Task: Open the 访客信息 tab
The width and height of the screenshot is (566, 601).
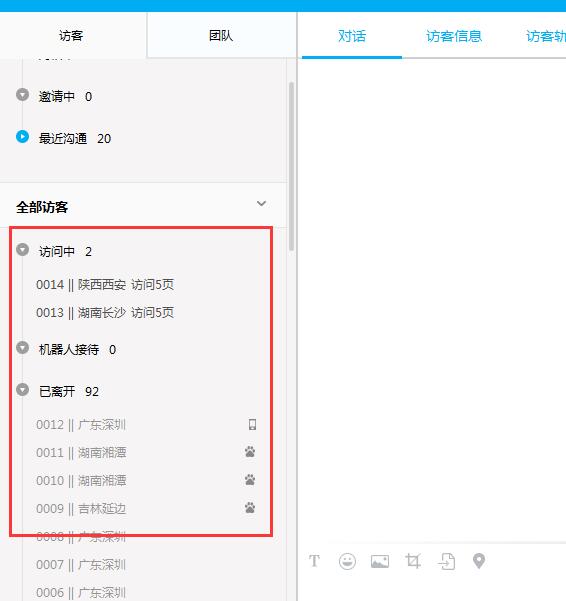Action: point(454,36)
